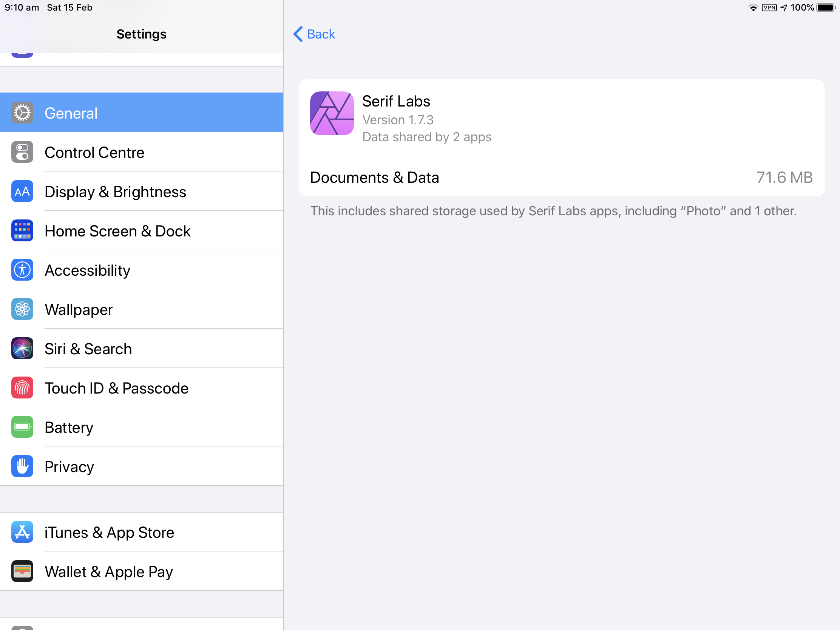Tap the Privacy hand icon
The width and height of the screenshot is (840, 630).
click(22, 466)
